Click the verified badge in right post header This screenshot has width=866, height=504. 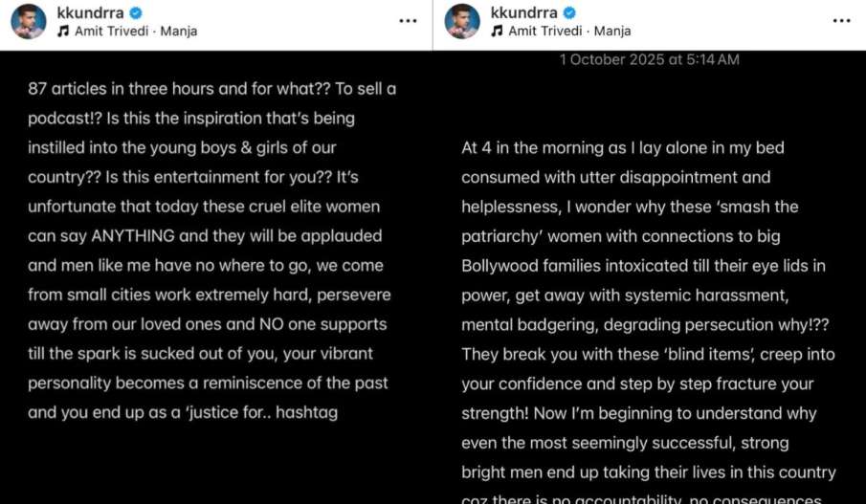569,12
